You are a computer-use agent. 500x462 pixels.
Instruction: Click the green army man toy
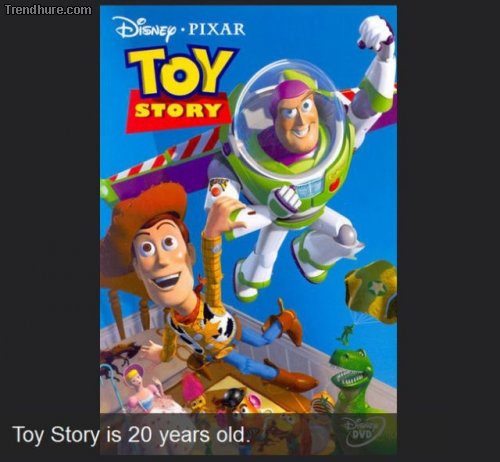tap(345, 334)
